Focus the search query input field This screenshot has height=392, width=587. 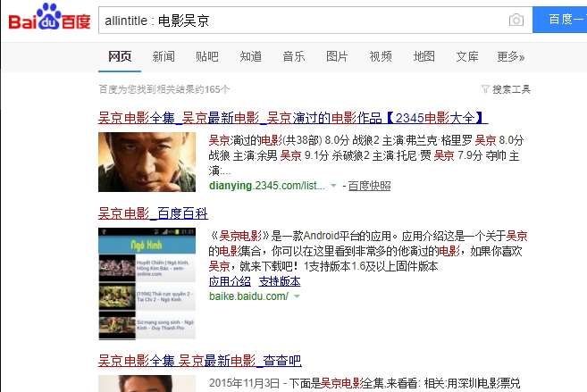pyautogui.click(x=303, y=20)
